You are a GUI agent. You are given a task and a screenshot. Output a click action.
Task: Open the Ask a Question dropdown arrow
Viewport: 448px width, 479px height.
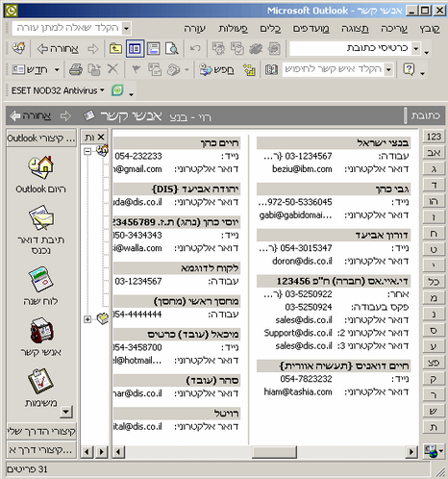click(127, 28)
